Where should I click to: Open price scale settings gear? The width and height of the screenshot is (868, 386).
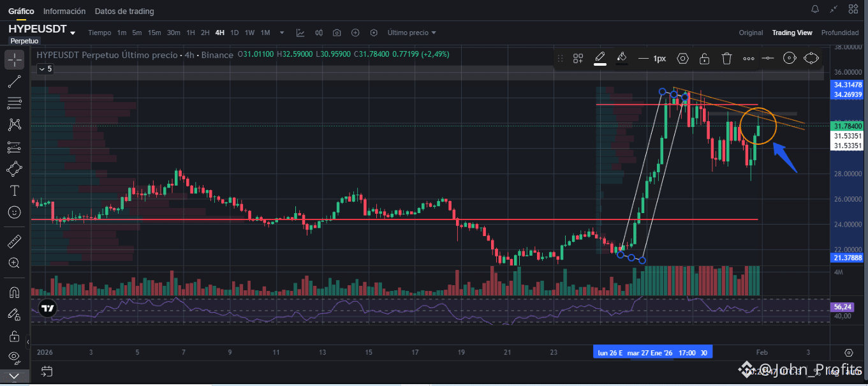click(x=848, y=352)
